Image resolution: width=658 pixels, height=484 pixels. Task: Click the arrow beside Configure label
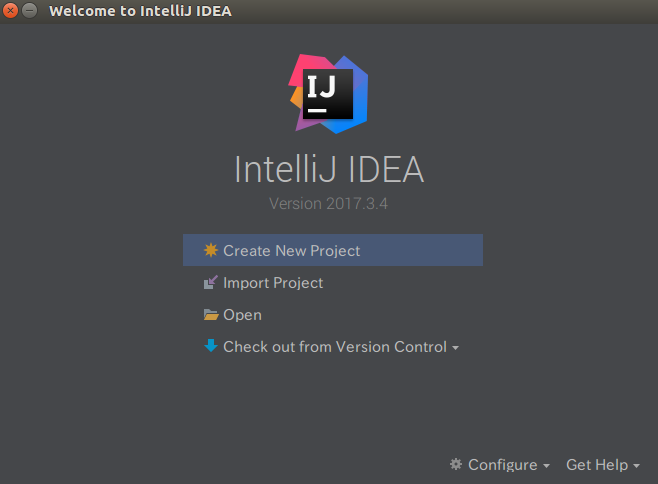[x=546, y=466]
